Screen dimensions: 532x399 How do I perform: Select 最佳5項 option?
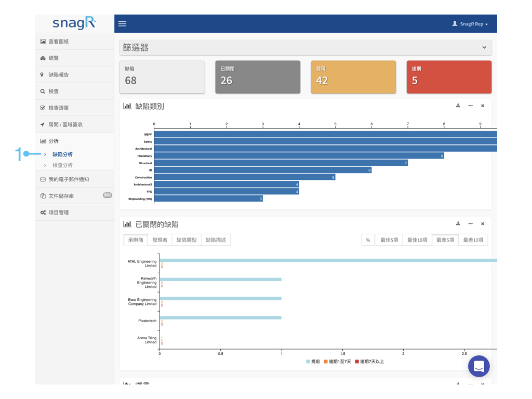click(x=389, y=240)
